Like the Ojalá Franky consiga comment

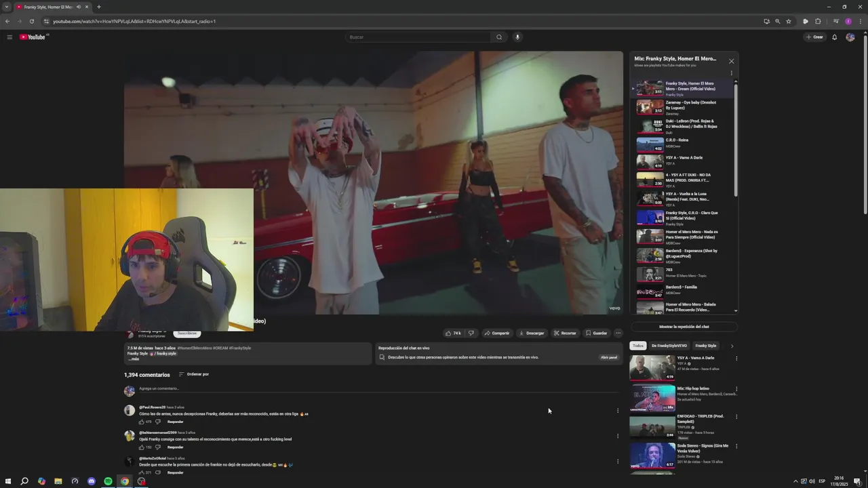click(x=142, y=447)
